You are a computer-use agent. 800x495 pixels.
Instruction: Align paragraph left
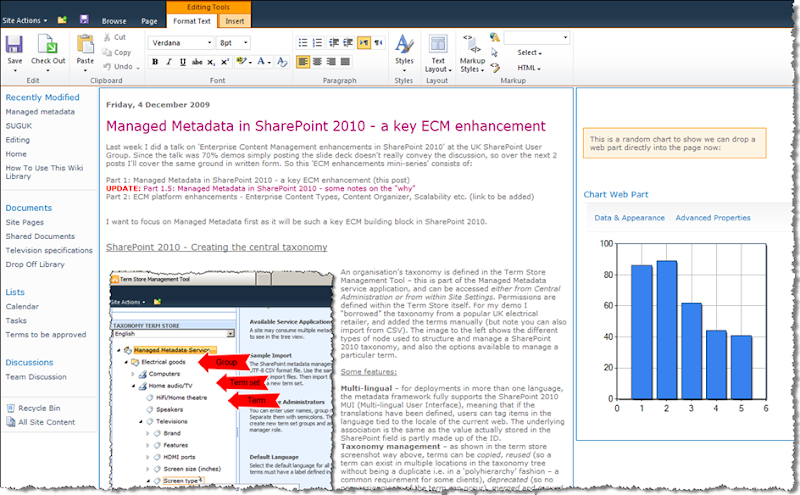point(303,62)
